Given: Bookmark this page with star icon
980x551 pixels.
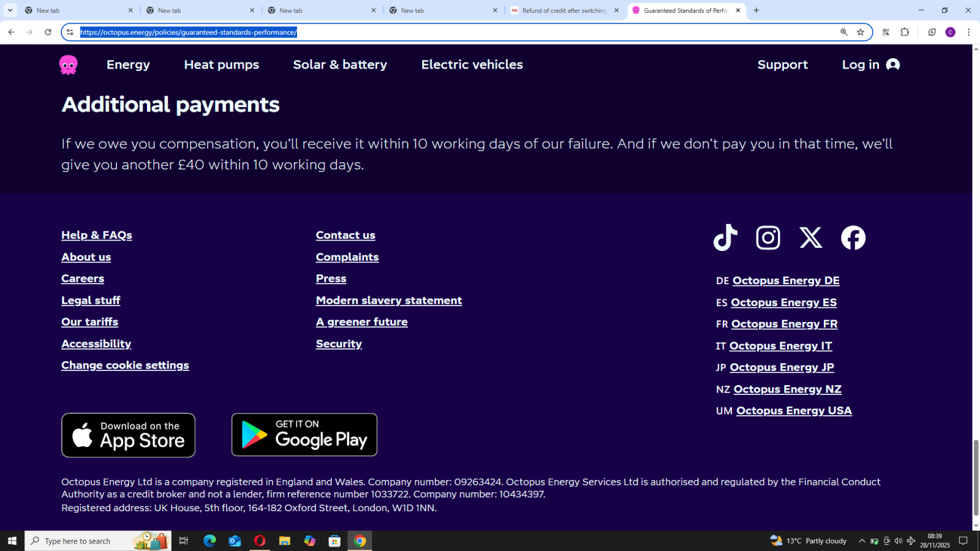Looking at the screenshot, I should click(861, 32).
